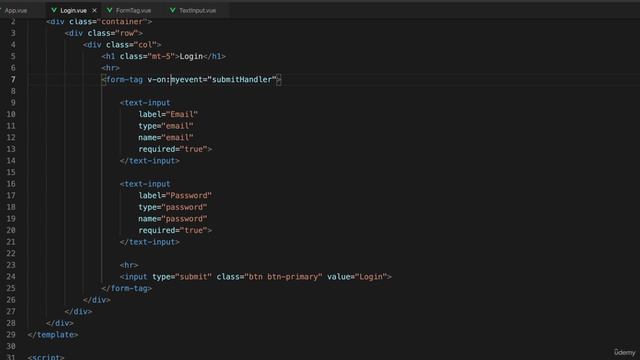This screenshot has width=640, height=360.
Task: Switch to the TextInput.vue tab
Action: [x=198, y=10]
